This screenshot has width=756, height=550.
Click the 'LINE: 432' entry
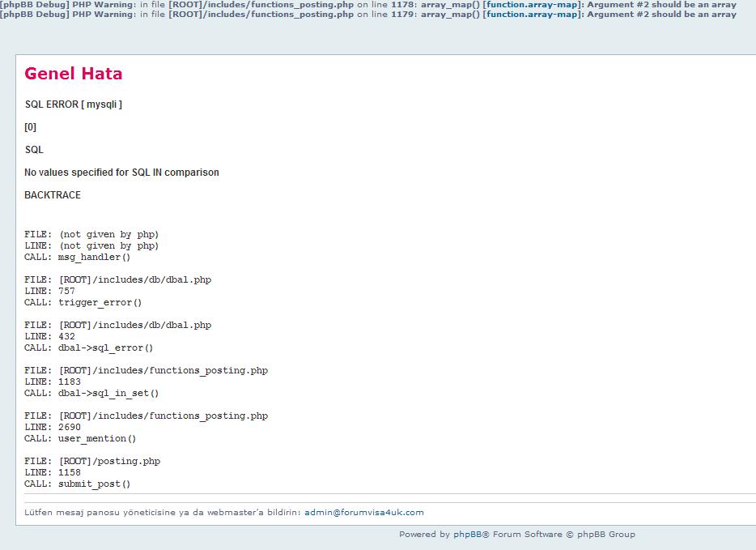[x=49, y=336]
